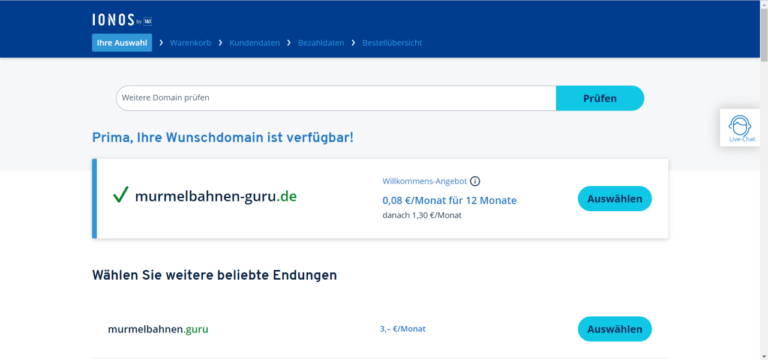This screenshot has width=768, height=360.
Task: Go to the Warenkorb step
Action: [x=191, y=43]
